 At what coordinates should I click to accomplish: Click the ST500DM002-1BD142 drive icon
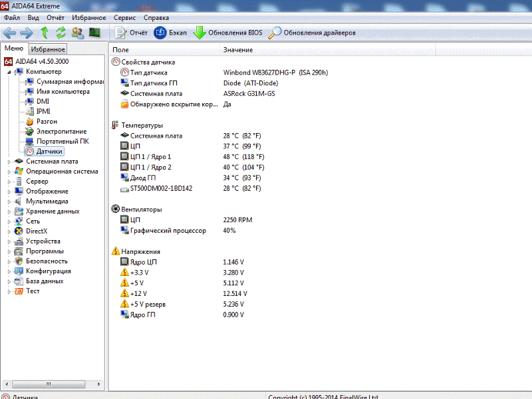coord(124,189)
